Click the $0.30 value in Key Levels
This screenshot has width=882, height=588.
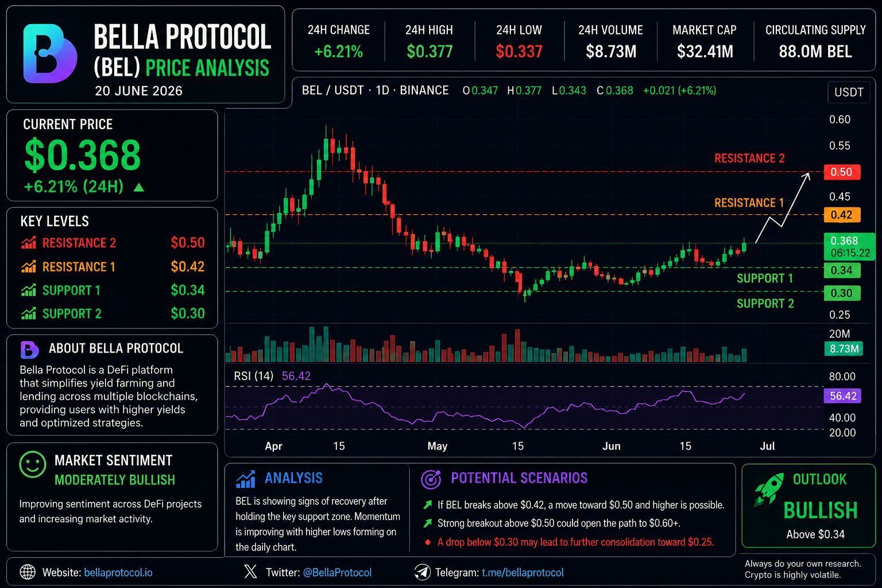[188, 314]
